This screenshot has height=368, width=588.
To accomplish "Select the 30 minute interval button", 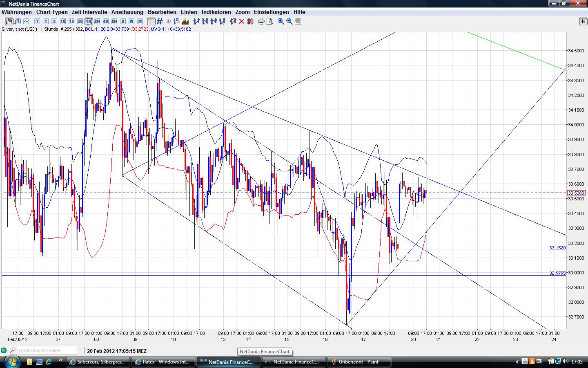I will pyautogui.click(x=80, y=21).
